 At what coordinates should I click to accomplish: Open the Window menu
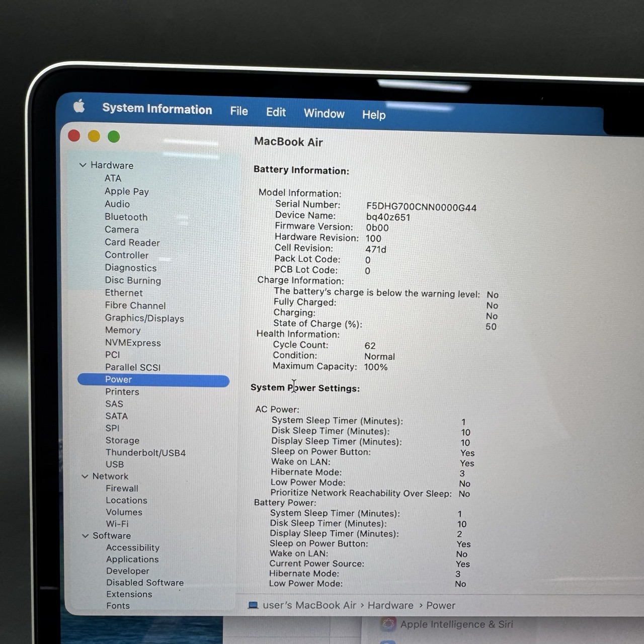(x=324, y=114)
